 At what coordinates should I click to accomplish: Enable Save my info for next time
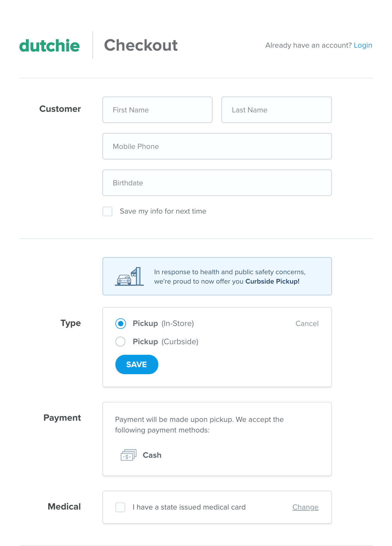107,212
